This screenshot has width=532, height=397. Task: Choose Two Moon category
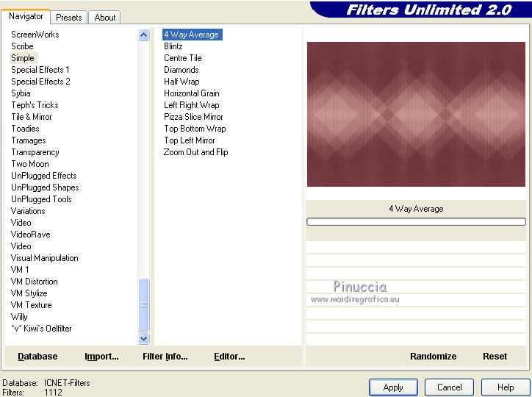pyautogui.click(x=30, y=164)
